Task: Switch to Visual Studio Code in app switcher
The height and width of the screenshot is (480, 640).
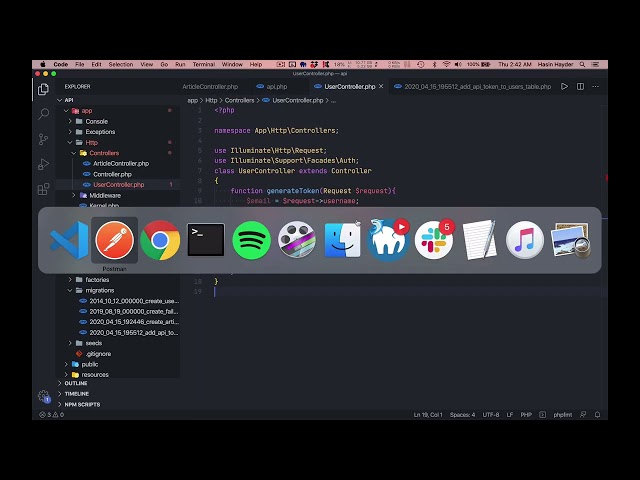Action: [x=69, y=240]
